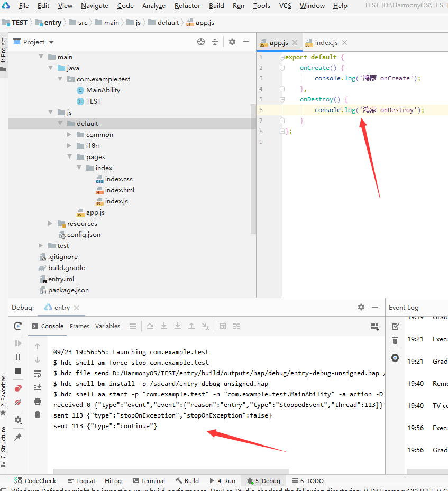
Task: Click up arrow in console gutter
Action: coord(38,346)
